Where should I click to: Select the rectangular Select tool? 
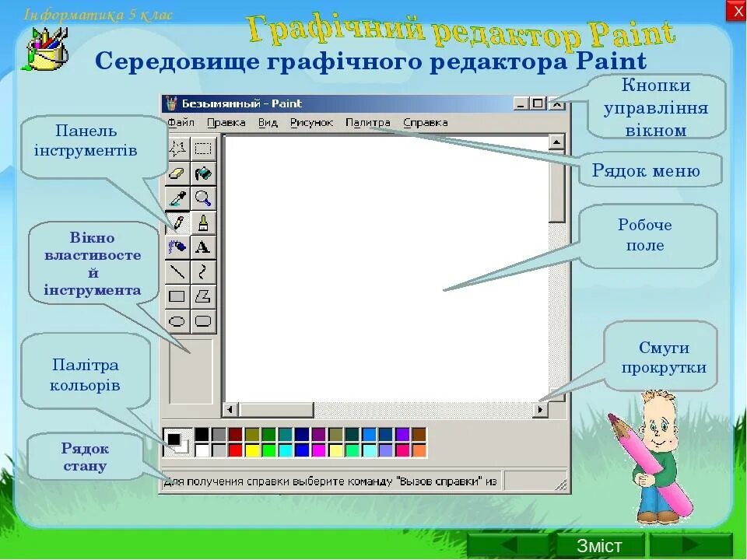pyautogui.click(x=203, y=149)
